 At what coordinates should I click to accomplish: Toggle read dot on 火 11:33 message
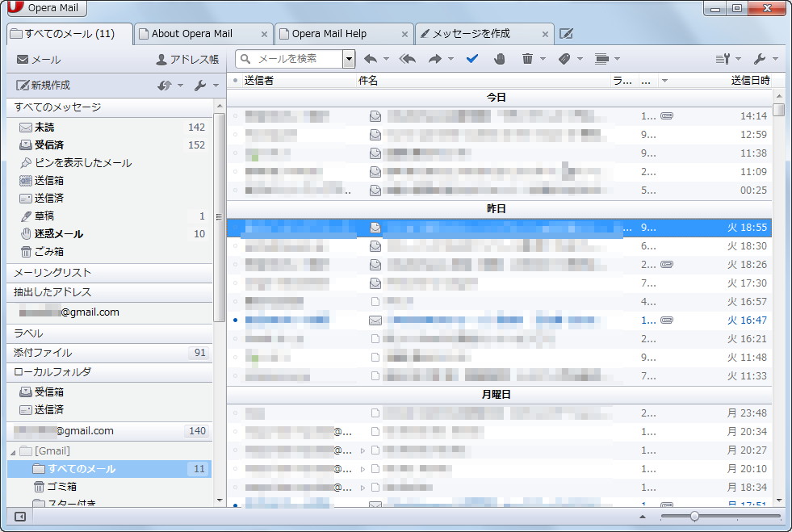point(236,376)
